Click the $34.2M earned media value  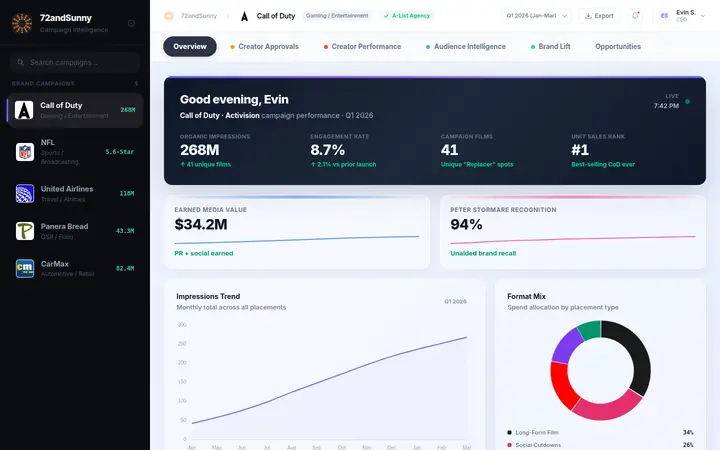click(201, 225)
